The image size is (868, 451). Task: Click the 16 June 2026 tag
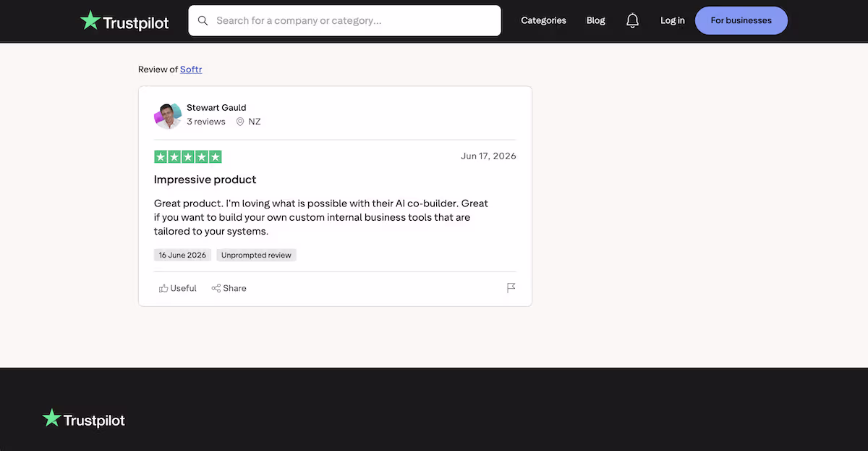click(183, 255)
